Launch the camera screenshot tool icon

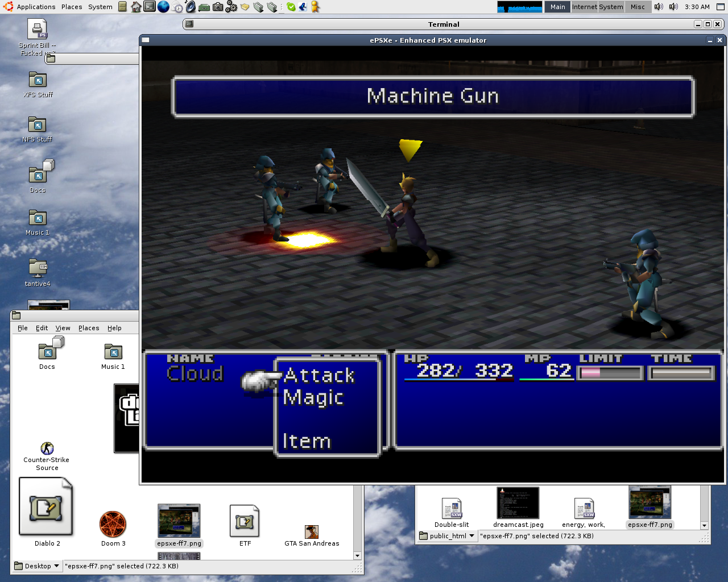[x=218, y=7]
